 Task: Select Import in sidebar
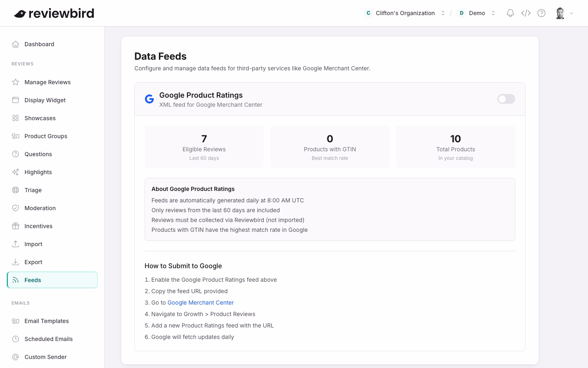(x=52, y=244)
